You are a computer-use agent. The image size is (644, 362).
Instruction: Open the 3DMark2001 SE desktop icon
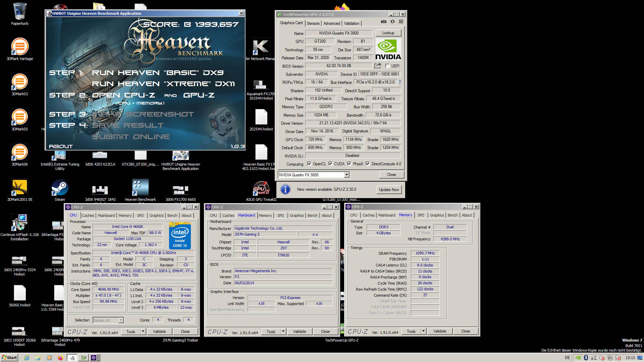coord(19,190)
